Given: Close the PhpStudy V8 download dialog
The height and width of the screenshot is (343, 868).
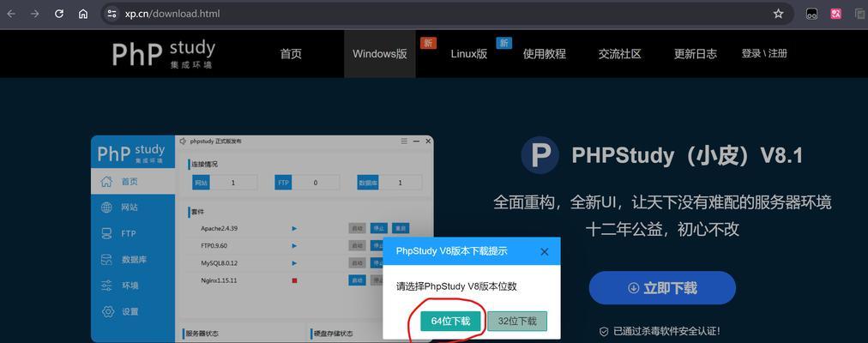Looking at the screenshot, I should (544, 252).
